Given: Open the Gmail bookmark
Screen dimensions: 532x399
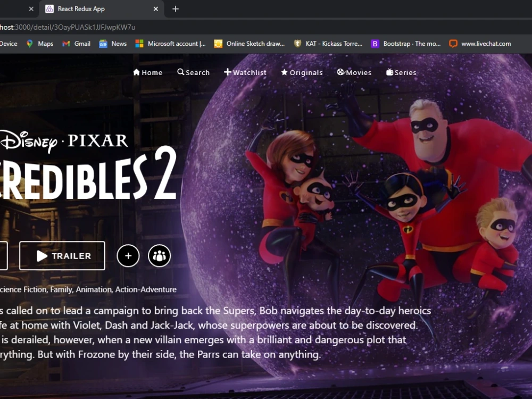Looking at the screenshot, I should 76,44.
